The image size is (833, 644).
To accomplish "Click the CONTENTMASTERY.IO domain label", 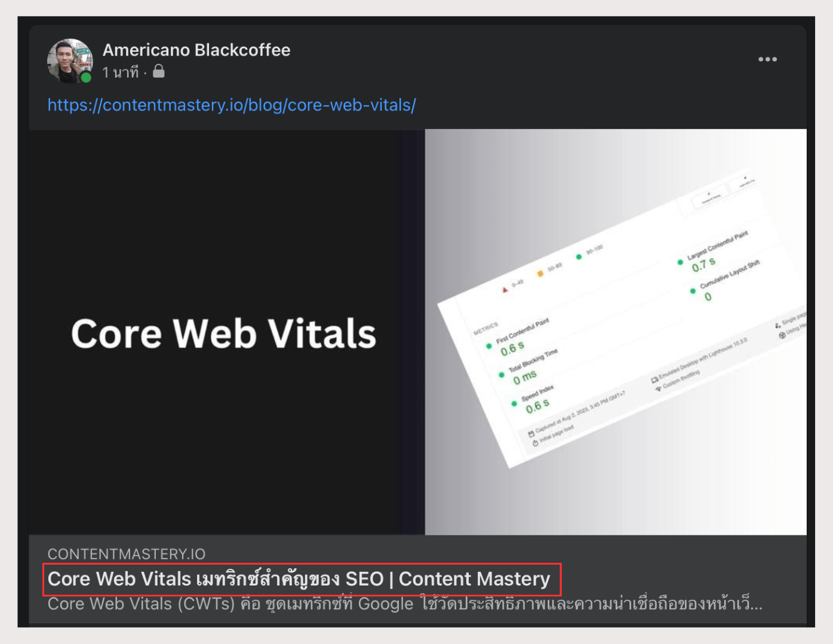I will (127, 554).
